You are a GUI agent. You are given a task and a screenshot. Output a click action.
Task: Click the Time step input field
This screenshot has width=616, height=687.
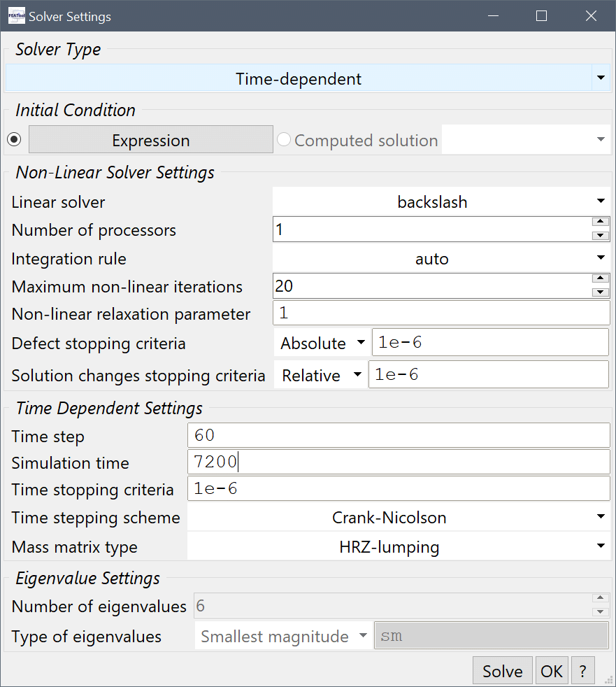399,435
